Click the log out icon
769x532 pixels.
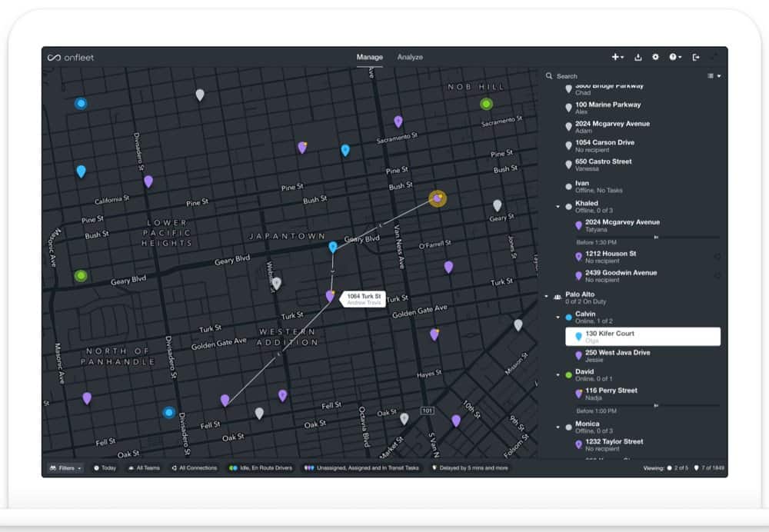696,57
